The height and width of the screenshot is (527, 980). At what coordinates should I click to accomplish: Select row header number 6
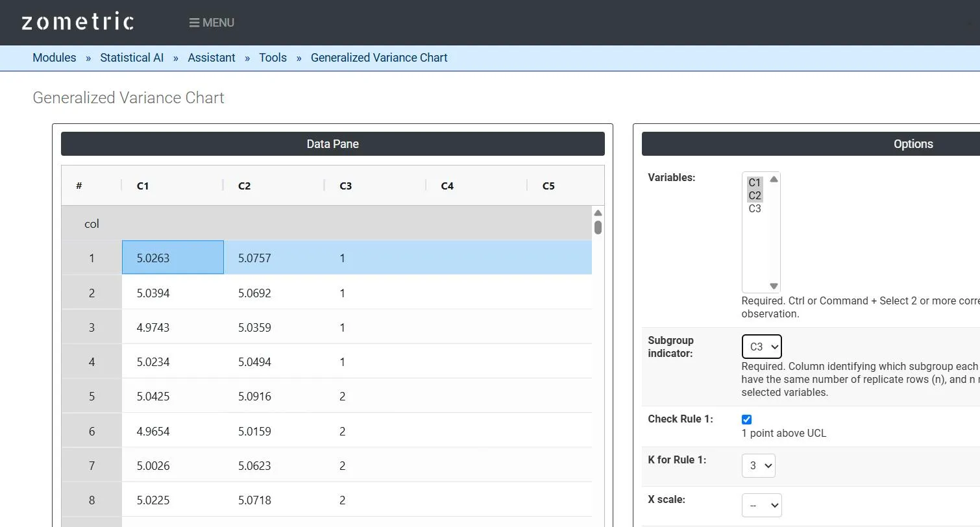pyautogui.click(x=92, y=431)
